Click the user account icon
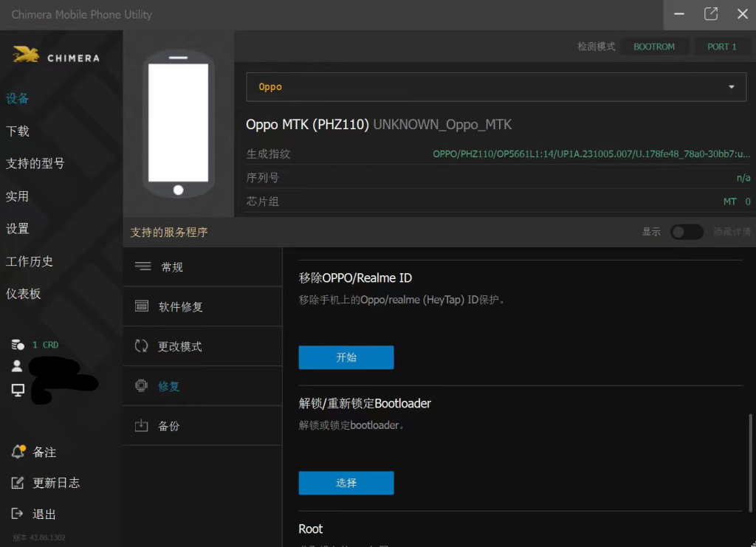 [x=17, y=366]
